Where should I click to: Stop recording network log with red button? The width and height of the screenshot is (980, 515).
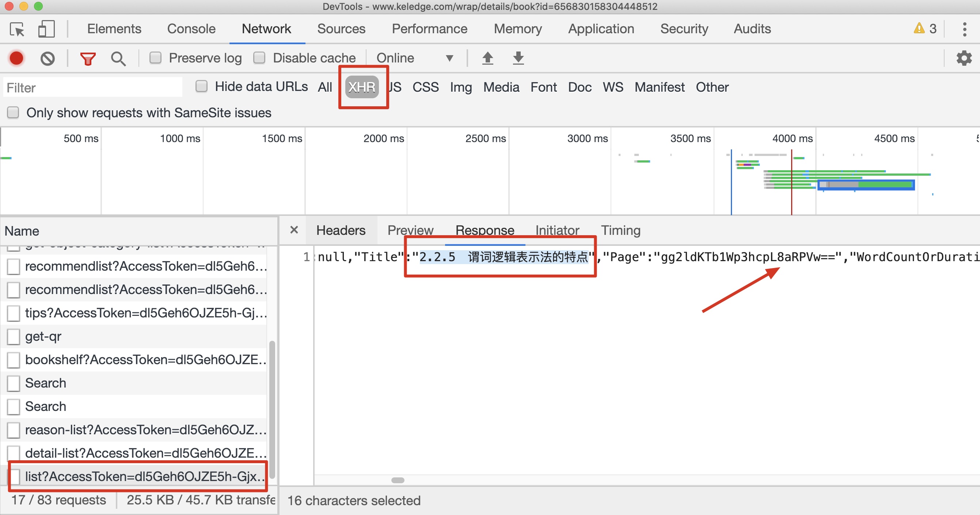pyautogui.click(x=16, y=58)
